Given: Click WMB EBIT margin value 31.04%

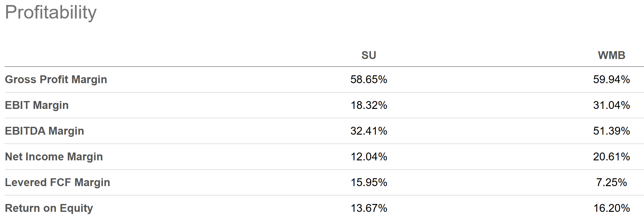Looking at the screenshot, I should point(611,105).
